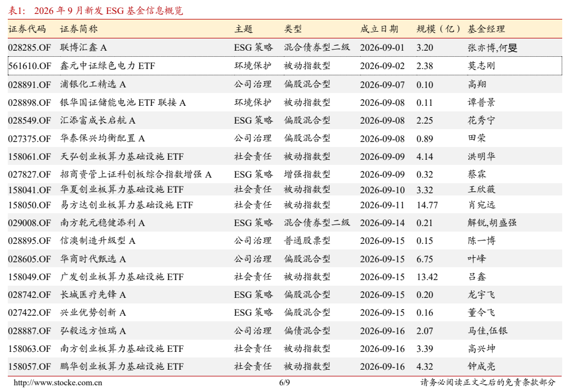Click table title 表1: 2026年9月新发ESG基金信息概览

point(96,11)
